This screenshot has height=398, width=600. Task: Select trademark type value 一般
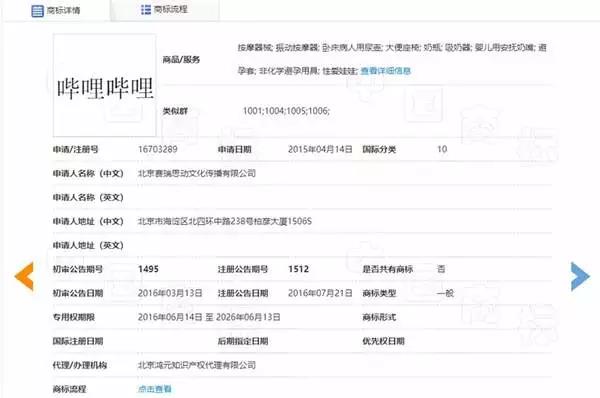445,293
